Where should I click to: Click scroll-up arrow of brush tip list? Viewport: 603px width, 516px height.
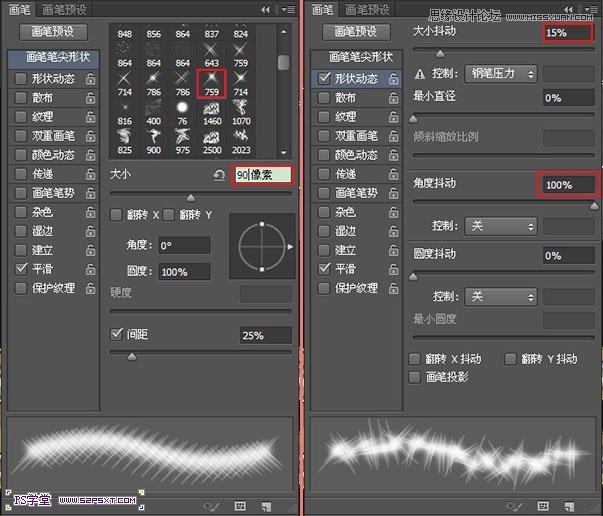tap(284, 32)
